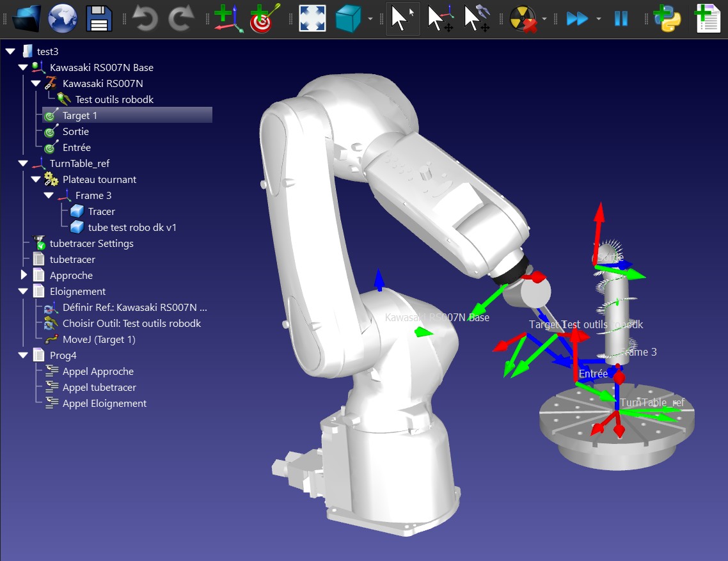Open the dropdown arrow beside fast simulation
Viewport: 728px width, 561px height.
(599, 19)
